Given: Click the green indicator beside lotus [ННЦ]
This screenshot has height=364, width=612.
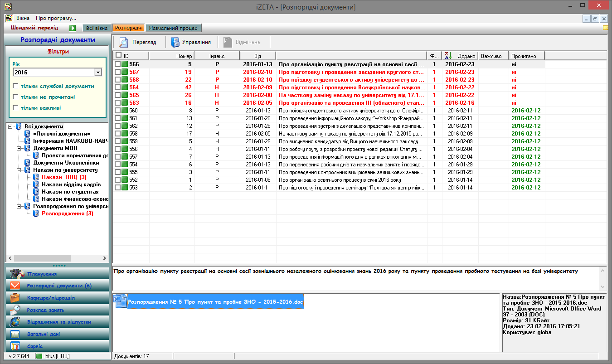Looking at the screenshot, I should coord(39,356).
